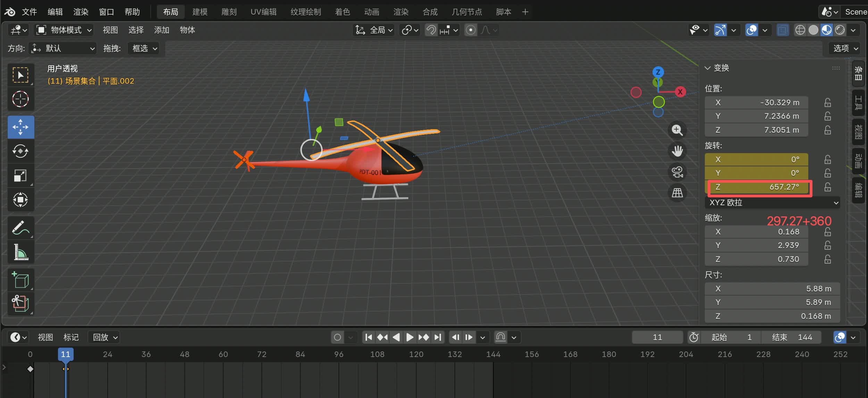868x398 pixels.
Task: Switch to orthographic grid view button
Action: 677,192
